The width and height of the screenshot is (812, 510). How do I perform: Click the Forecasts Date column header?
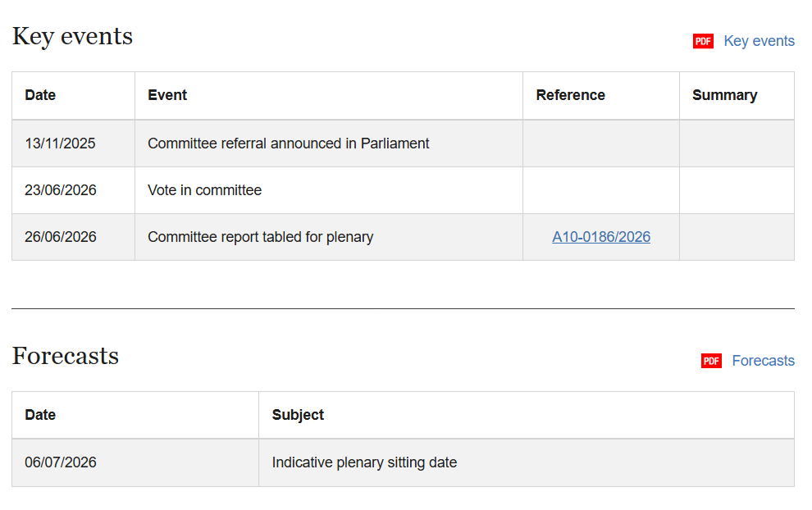point(40,415)
